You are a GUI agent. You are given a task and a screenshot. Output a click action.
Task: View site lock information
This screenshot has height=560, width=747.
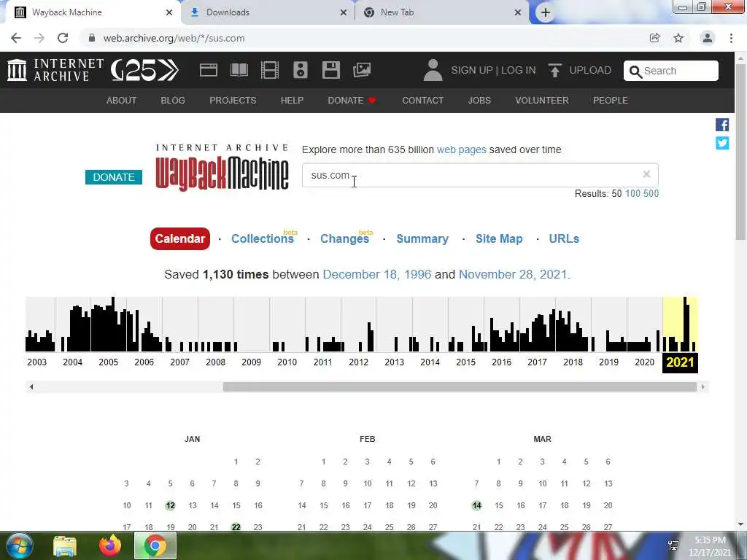click(92, 38)
